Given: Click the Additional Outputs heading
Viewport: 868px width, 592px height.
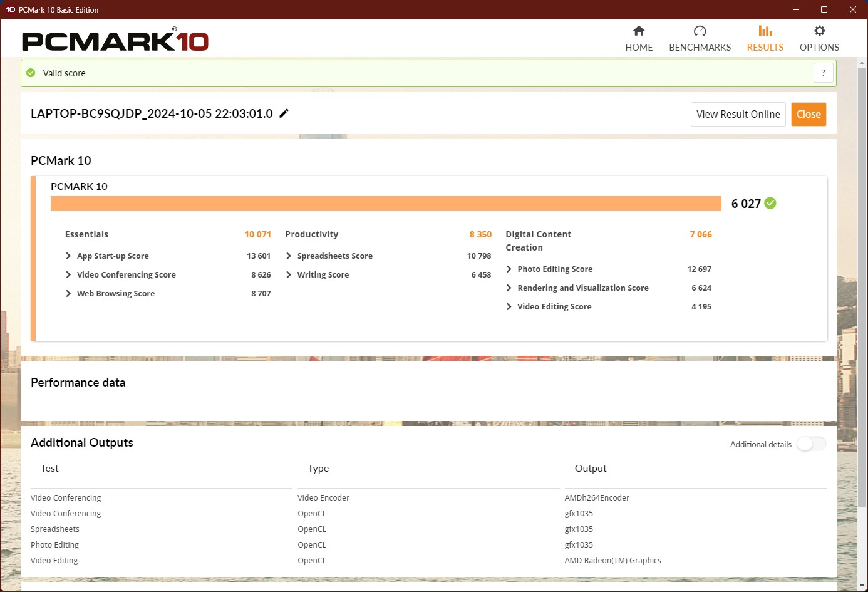Looking at the screenshot, I should point(82,442).
